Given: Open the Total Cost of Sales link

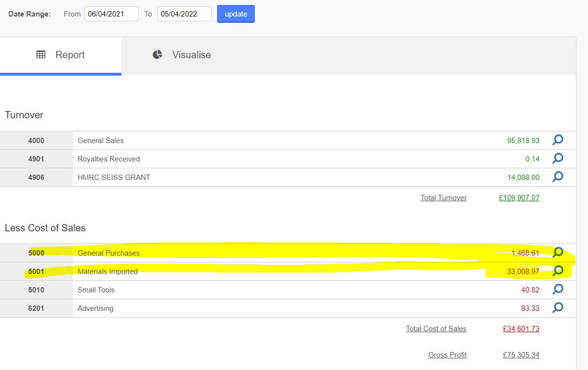Looking at the screenshot, I should pos(436,329).
